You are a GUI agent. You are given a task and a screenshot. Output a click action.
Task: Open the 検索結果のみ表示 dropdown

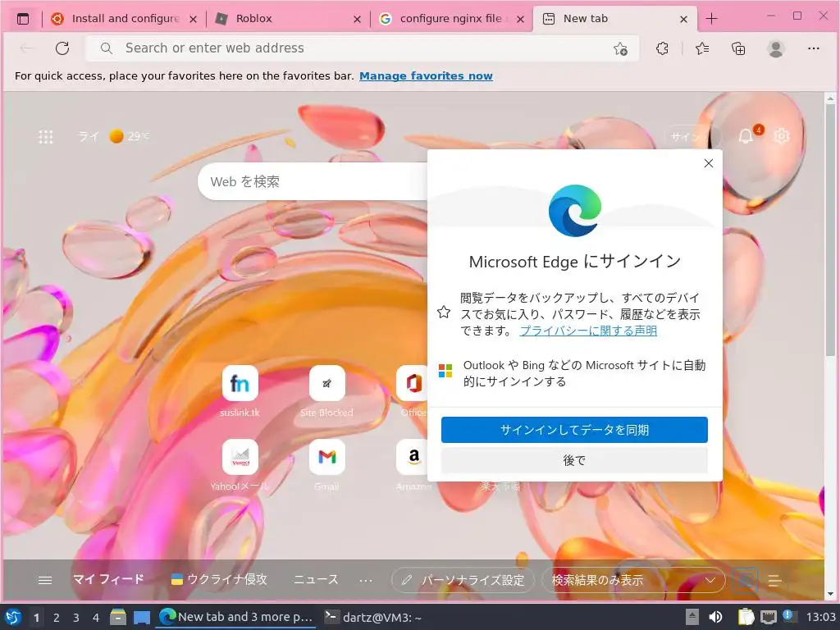tap(633, 580)
